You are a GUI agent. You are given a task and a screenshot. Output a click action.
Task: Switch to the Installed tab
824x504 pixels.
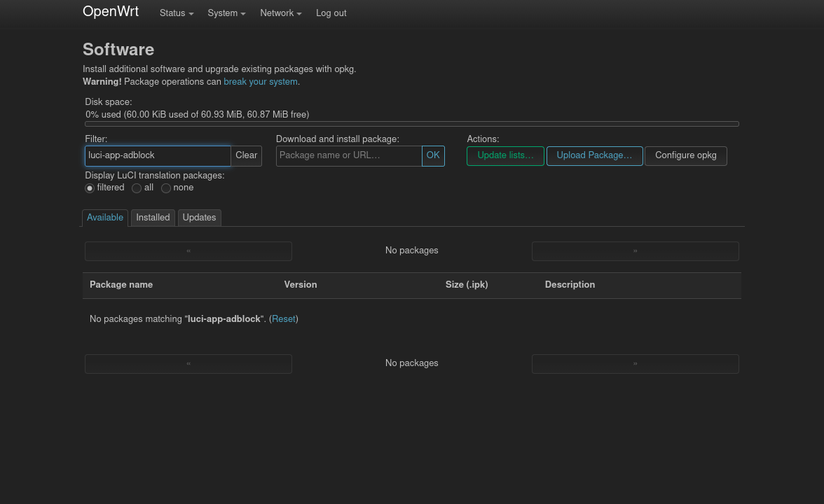tap(153, 218)
